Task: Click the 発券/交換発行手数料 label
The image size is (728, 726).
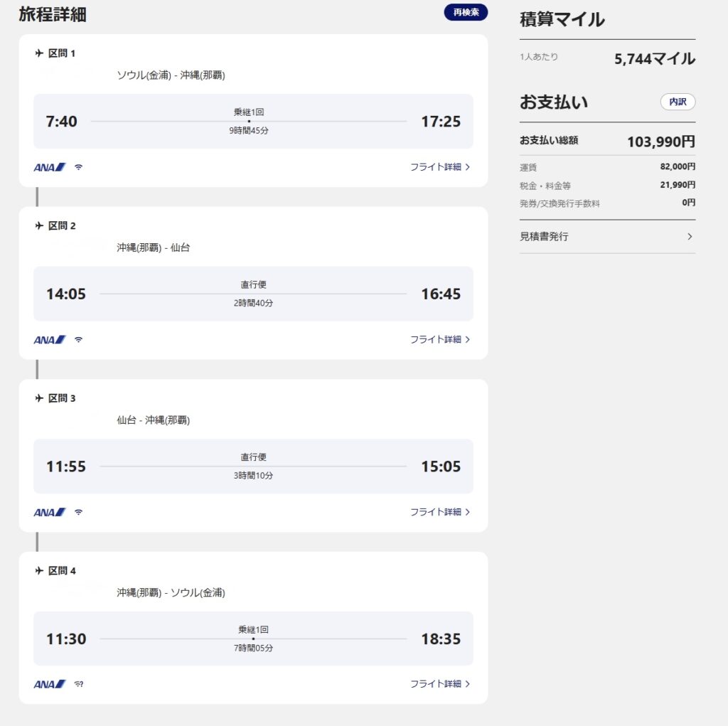Action: [560, 203]
